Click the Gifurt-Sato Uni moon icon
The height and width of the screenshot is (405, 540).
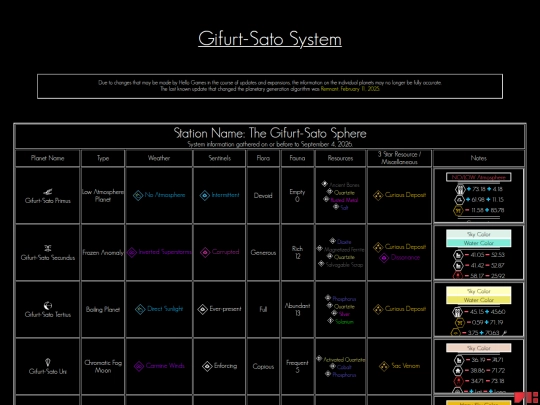48,362
